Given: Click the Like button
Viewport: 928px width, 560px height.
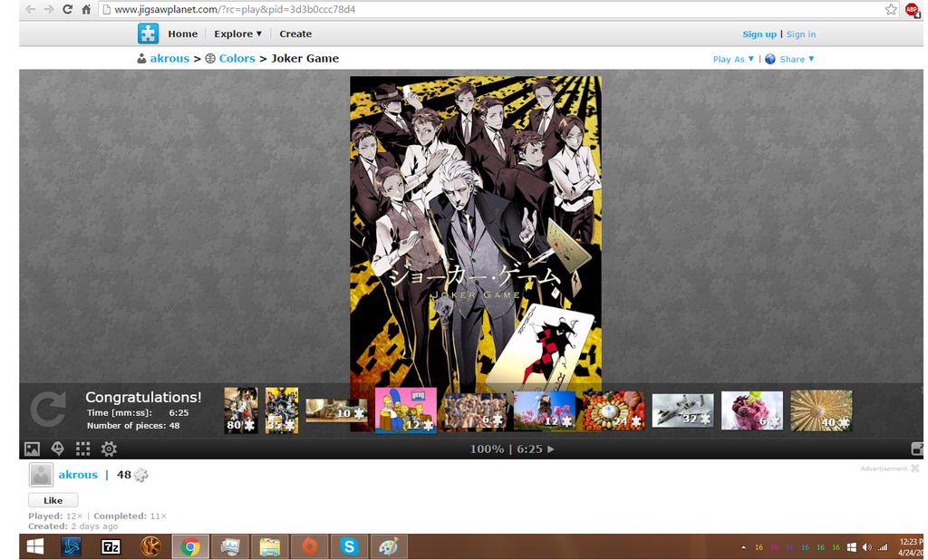Looking at the screenshot, I should click(53, 500).
